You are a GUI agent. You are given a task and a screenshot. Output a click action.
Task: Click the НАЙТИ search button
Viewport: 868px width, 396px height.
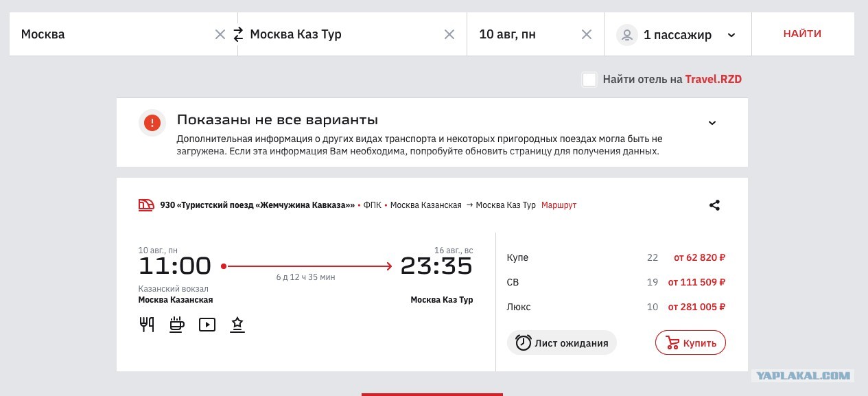pyautogui.click(x=803, y=34)
